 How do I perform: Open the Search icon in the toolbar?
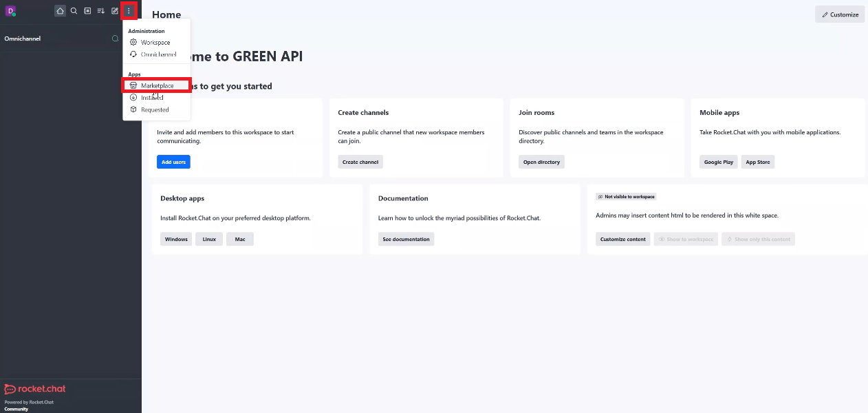74,10
